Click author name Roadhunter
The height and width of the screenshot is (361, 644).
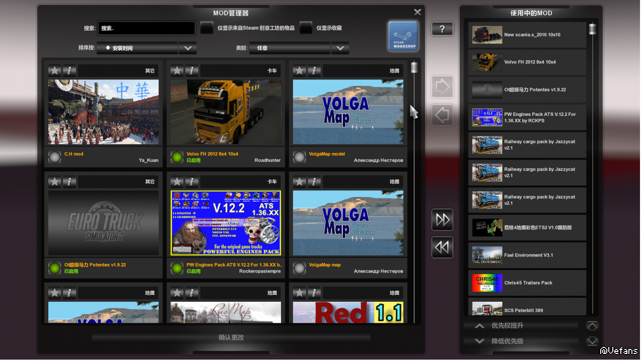point(267,160)
